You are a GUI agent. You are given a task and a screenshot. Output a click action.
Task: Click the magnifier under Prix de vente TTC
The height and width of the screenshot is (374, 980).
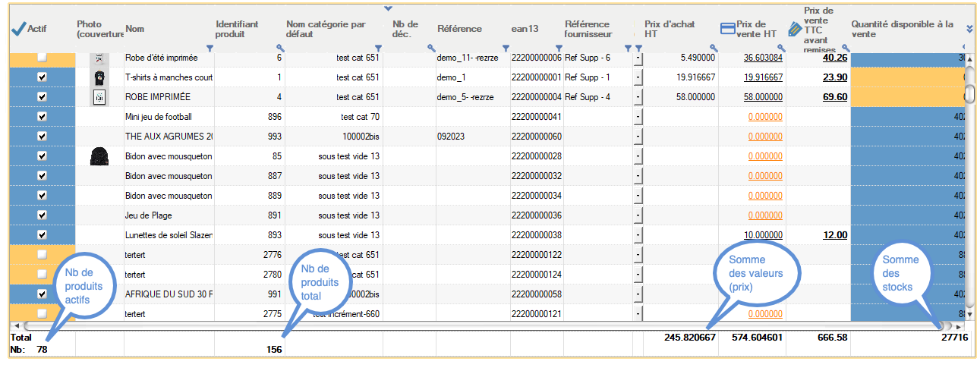coord(844,49)
